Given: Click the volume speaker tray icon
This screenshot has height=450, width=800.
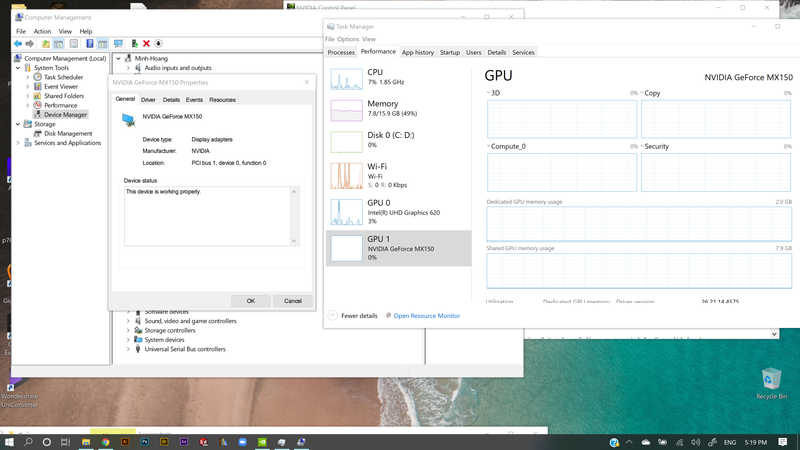Looking at the screenshot, I should (695, 442).
